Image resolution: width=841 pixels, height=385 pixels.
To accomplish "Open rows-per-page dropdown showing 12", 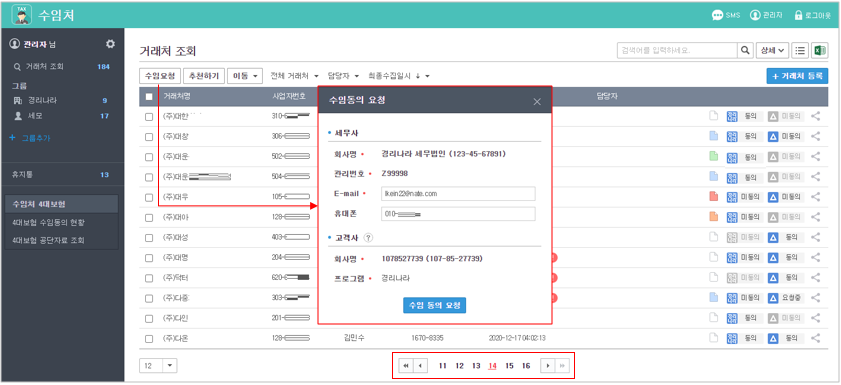I will pyautogui.click(x=158, y=365).
